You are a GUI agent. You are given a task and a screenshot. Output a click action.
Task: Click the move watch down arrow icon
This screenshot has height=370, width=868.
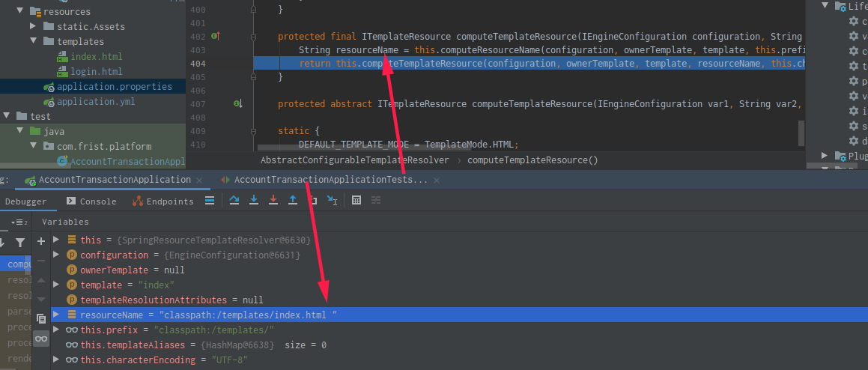[x=41, y=299]
